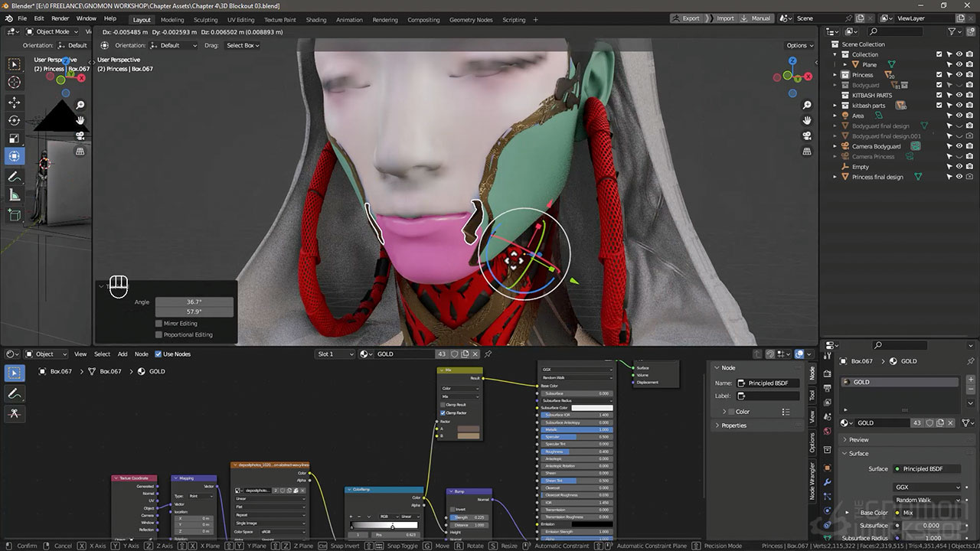Uncheck the Use Nodes checkbox

click(158, 354)
